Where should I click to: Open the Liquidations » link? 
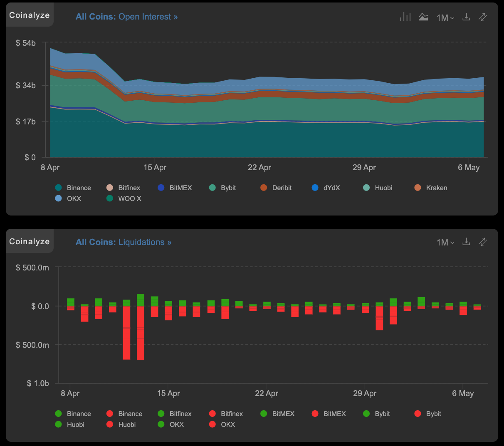pos(144,242)
